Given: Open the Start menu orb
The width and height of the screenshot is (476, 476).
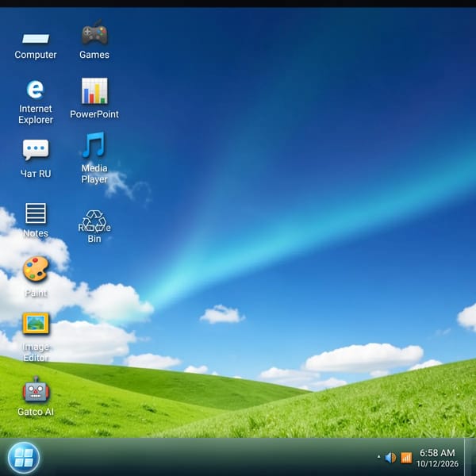Looking at the screenshot, I should pos(24,458).
